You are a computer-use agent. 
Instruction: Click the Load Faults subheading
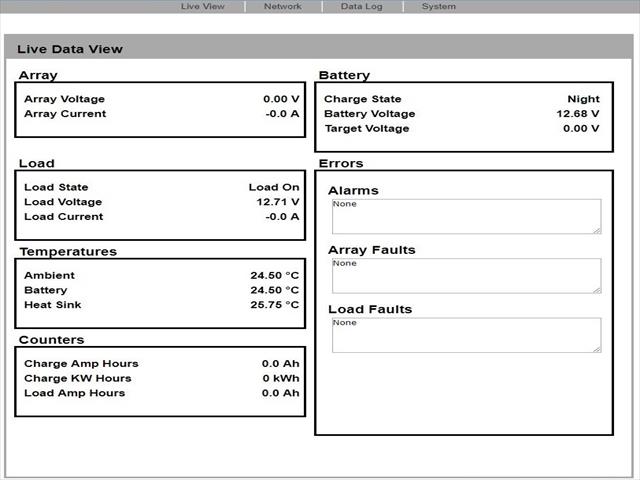pyautogui.click(x=370, y=309)
